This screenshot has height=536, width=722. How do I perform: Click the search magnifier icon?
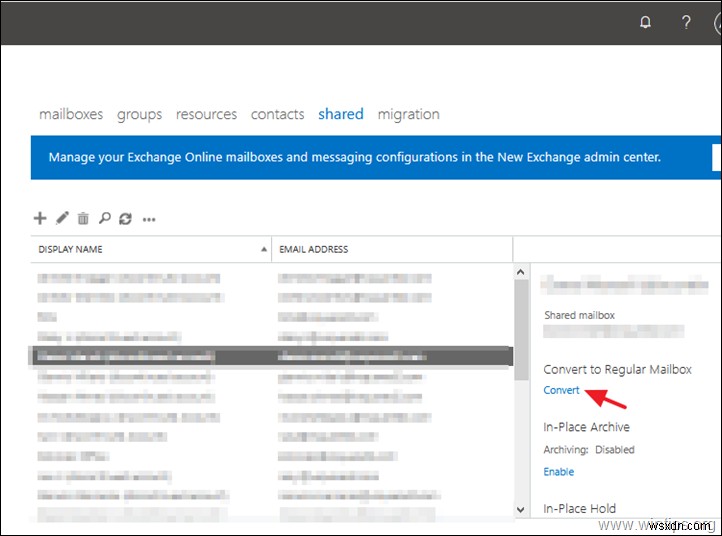tap(104, 218)
